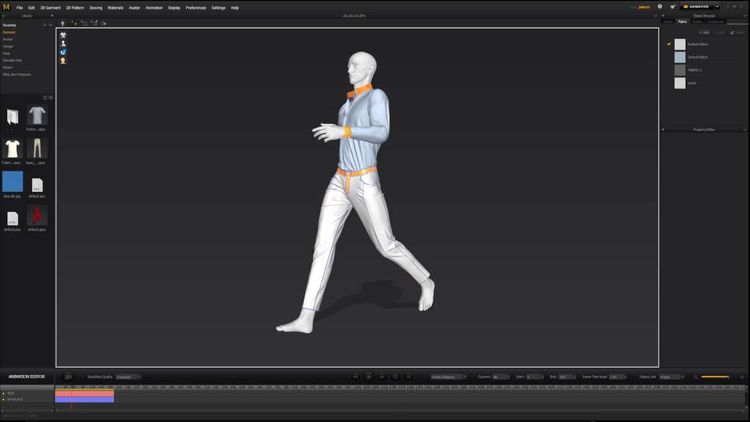
Task: Open the Sewing menu
Action: (x=96, y=8)
